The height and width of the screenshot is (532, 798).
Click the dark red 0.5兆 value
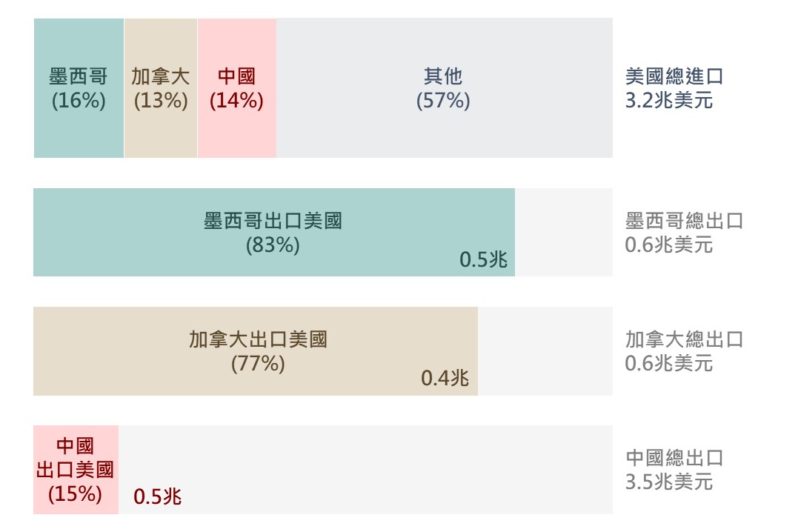point(157,497)
